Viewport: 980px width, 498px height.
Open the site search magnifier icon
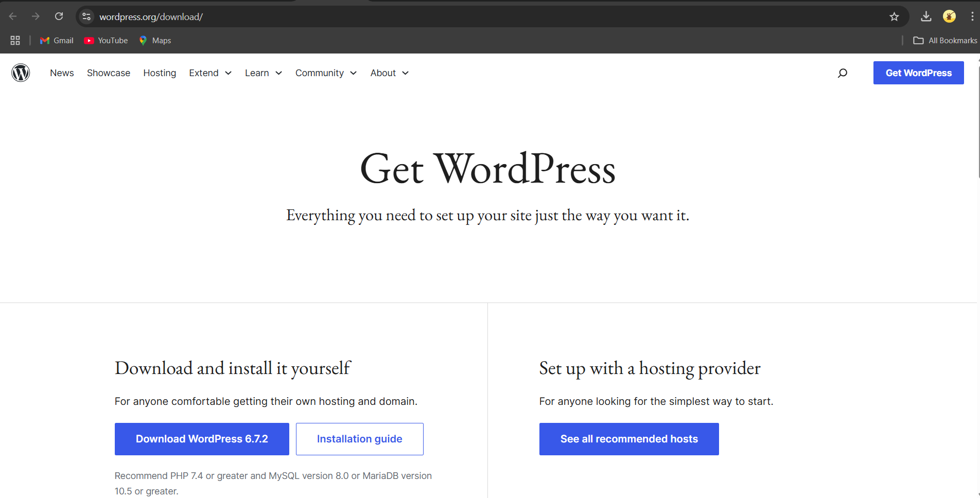click(x=843, y=73)
